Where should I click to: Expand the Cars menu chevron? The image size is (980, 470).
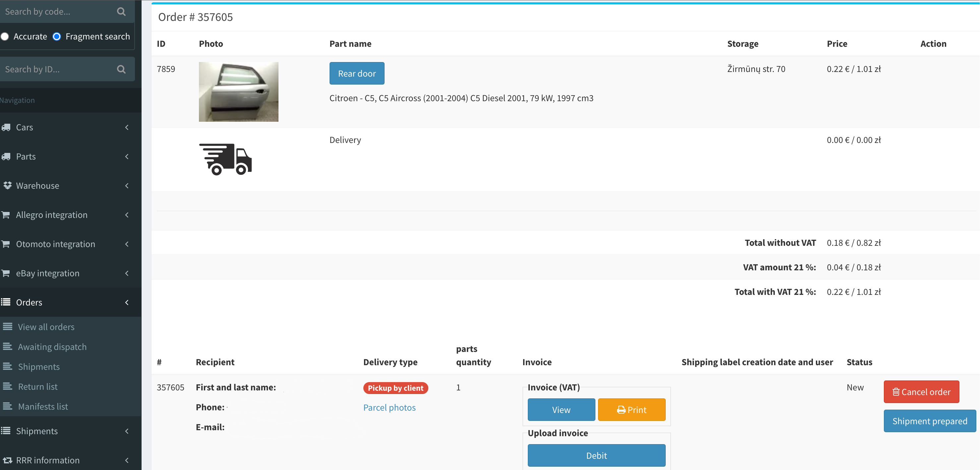[x=127, y=127]
